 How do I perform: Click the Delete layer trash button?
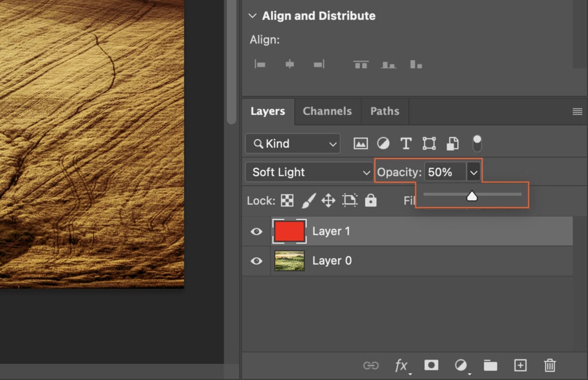point(550,365)
